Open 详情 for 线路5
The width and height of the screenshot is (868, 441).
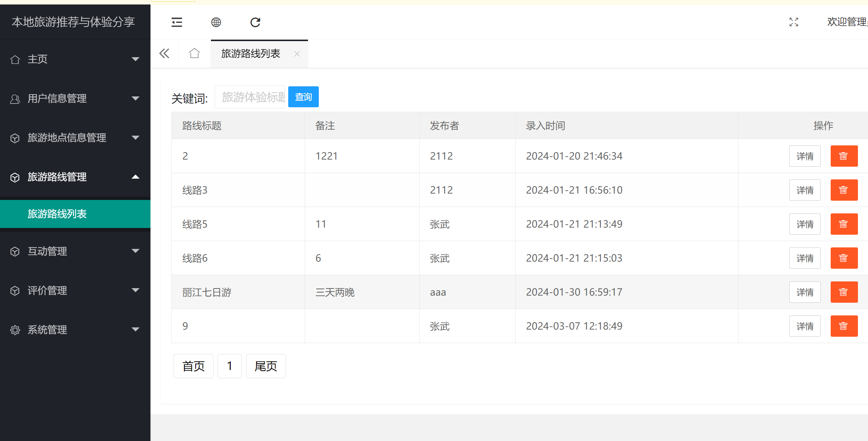tap(805, 224)
